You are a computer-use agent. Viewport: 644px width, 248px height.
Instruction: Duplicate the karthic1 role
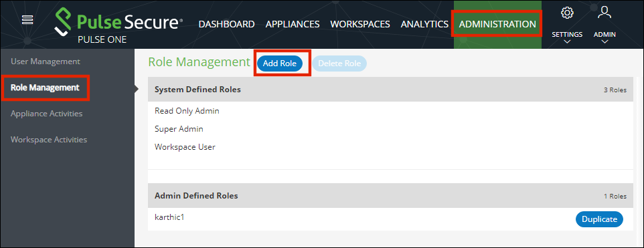click(599, 219)
